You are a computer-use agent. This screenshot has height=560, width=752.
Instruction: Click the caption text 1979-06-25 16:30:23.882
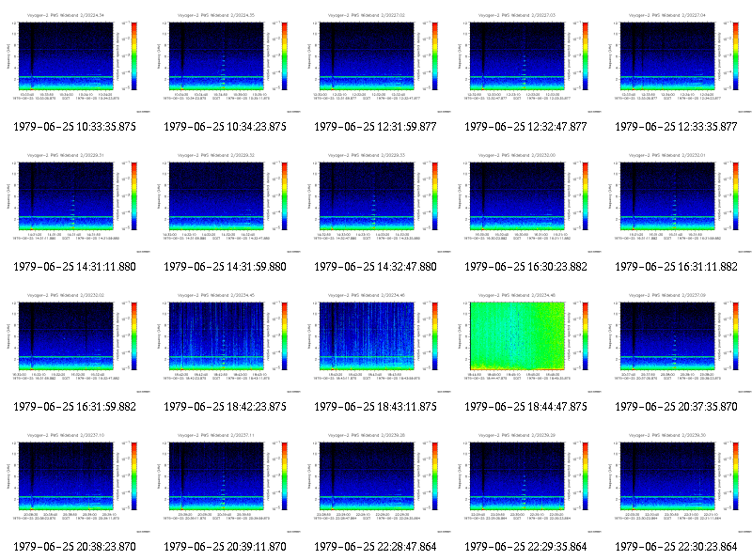tap(526, 267)
